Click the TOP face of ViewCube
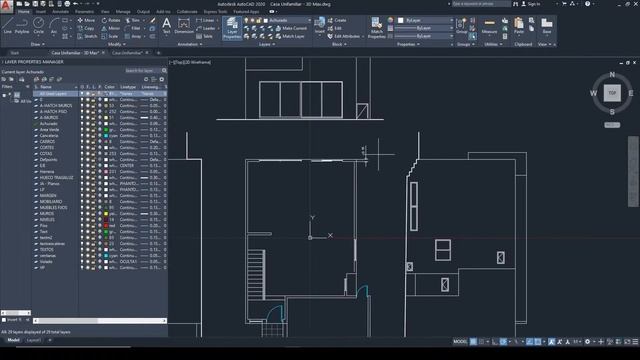 [612, 93]
